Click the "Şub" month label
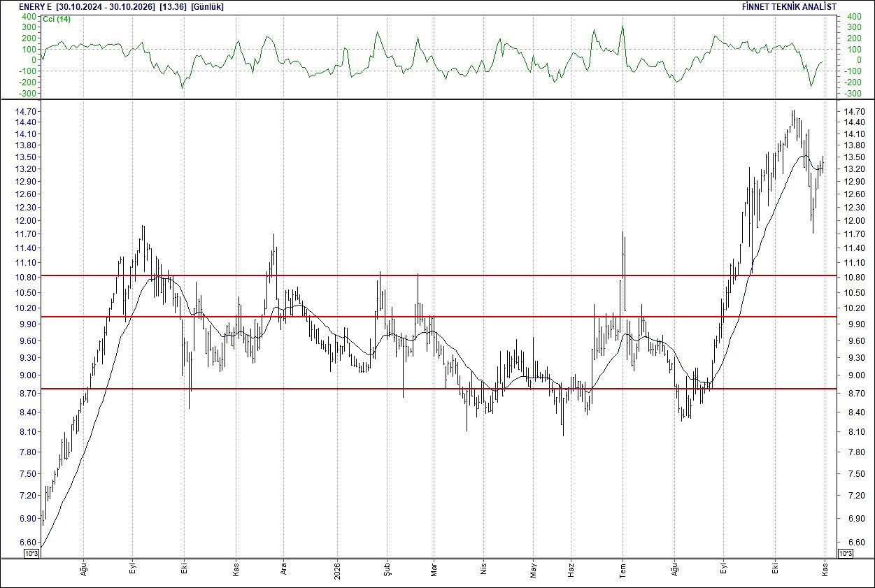Image resolution: width=875 pixels, height=588 pixels. (x=387, y=568)
